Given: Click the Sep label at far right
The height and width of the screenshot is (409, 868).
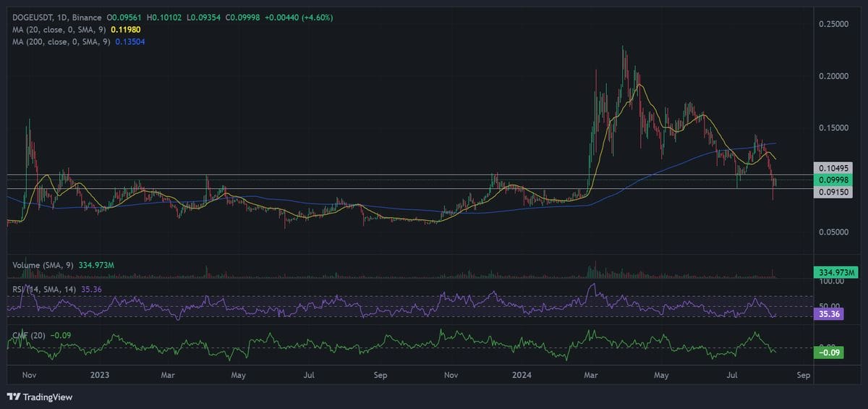Looking at the screenshot, I should [x=804, y=376].
